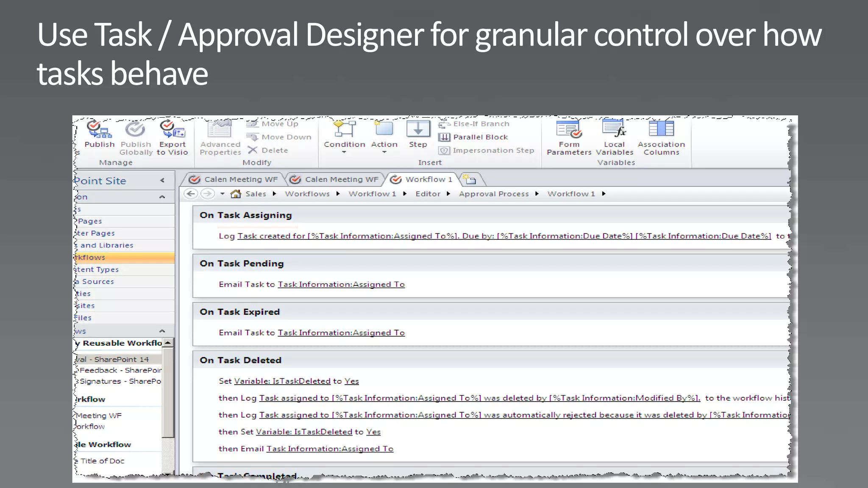Open the Condition dropdown

344,152
